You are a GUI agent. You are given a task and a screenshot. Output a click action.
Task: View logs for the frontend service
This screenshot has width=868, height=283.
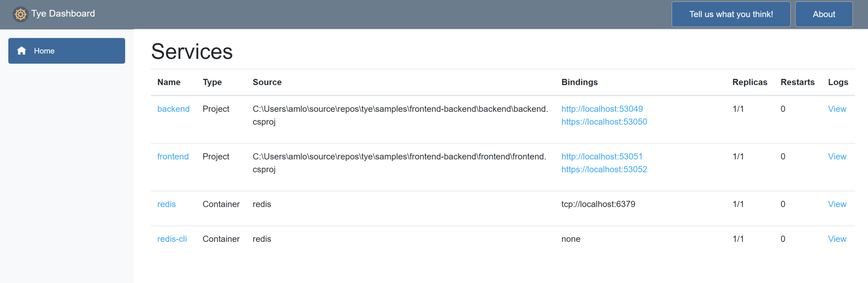(x=837, y=156)
